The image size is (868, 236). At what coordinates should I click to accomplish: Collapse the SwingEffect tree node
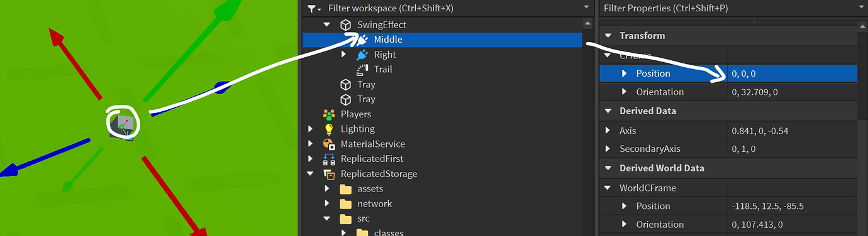click(326, 24)
